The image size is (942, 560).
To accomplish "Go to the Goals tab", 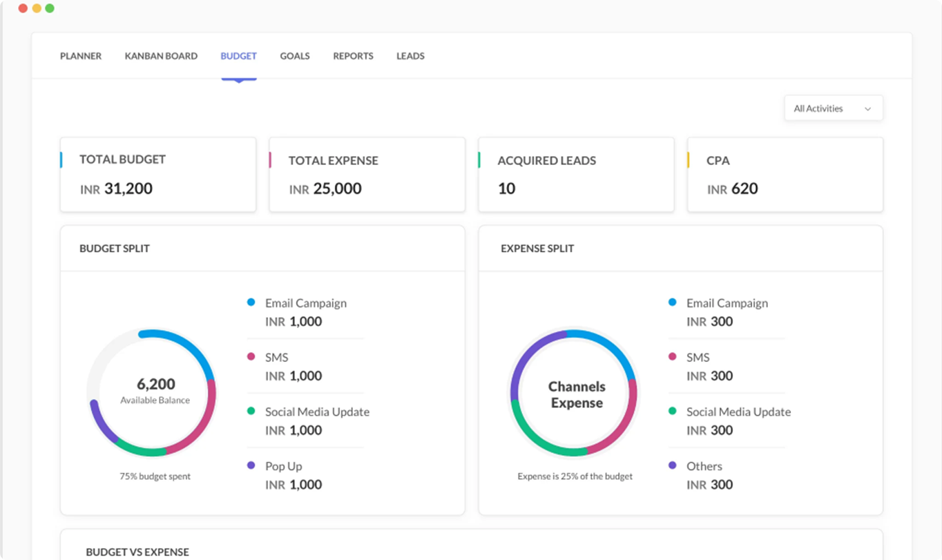I will tap(295, 56).
